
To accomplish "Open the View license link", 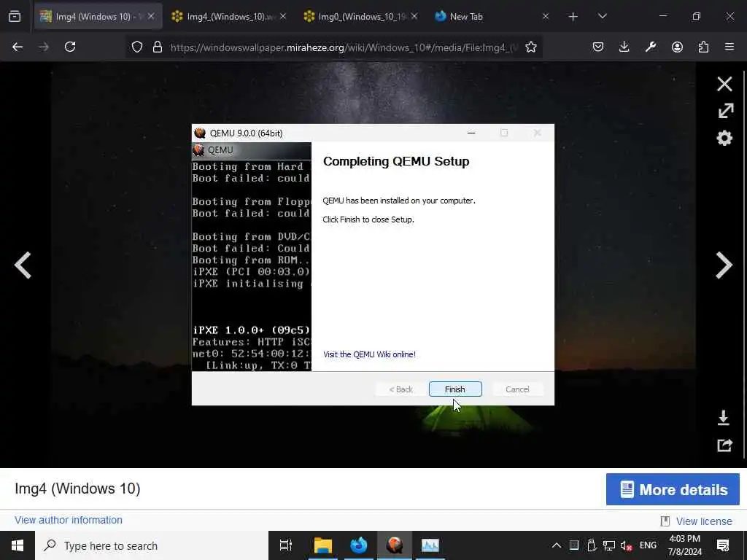I will tap(704, 521).
